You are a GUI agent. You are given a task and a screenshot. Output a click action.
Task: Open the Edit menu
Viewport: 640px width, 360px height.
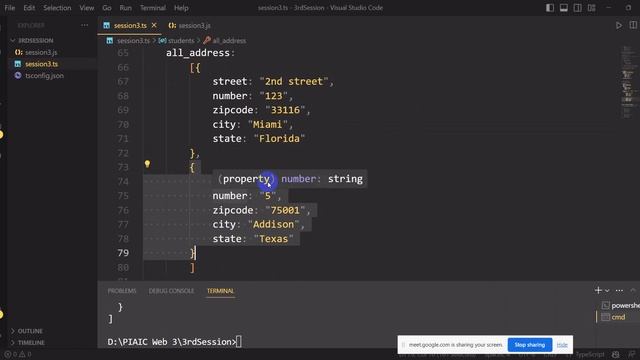29,8
